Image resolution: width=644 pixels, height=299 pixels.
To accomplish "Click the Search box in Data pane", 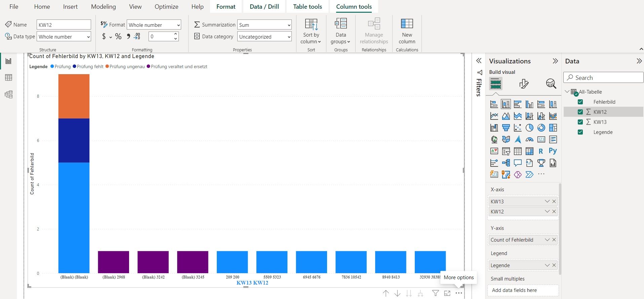I will (603, 78).
